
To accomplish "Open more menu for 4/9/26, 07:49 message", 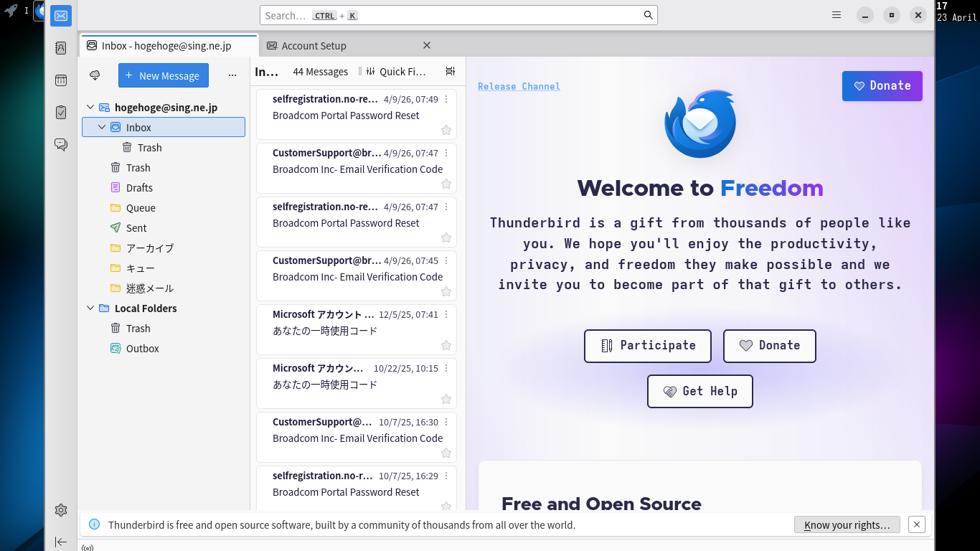I will pos(446,99).
